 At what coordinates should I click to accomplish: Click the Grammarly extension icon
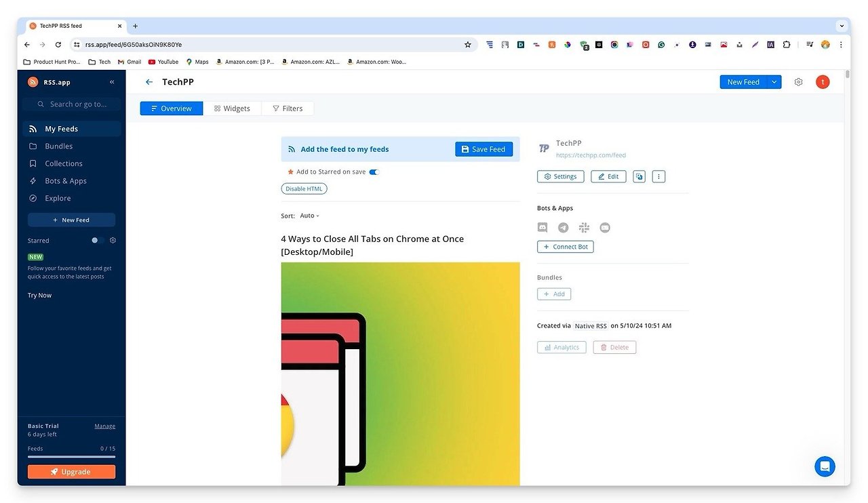661,45
